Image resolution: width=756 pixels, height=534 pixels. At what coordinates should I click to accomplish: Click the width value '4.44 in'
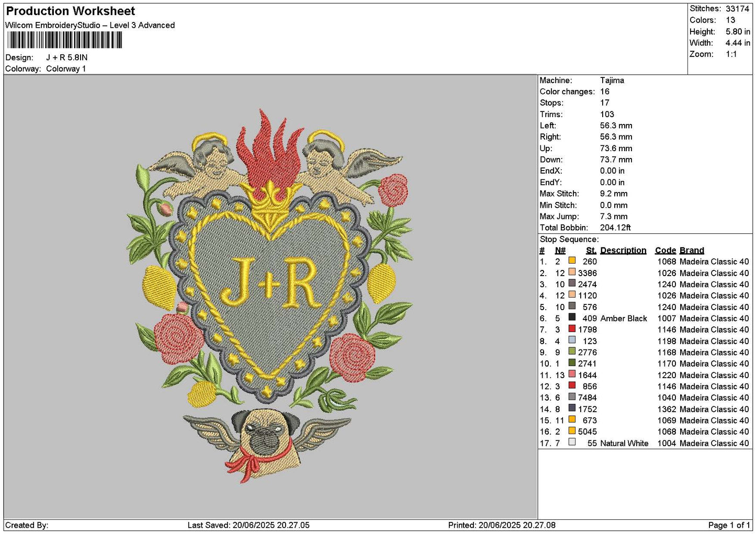(x=738, y=43)
